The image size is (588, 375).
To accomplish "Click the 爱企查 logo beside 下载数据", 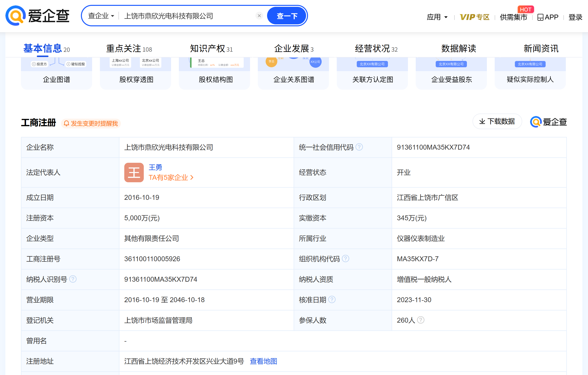I will (548, 122).
